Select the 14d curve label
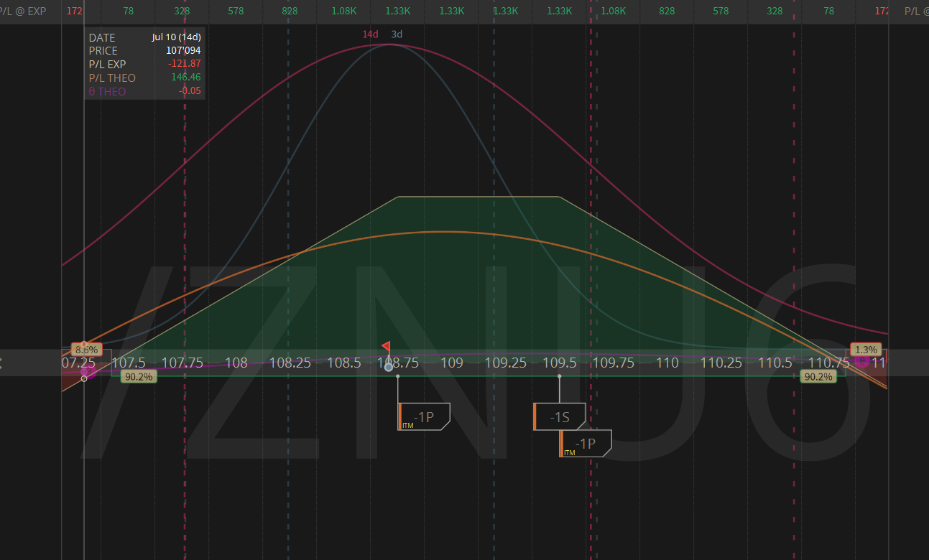Screen dimensions: 929x560 (370, 34)
